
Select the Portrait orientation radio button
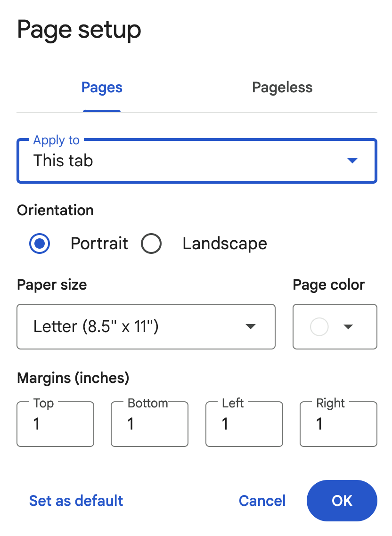40,244
